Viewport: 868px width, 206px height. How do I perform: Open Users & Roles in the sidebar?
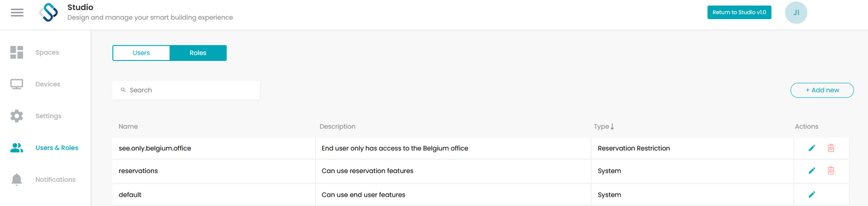[57, 148]
